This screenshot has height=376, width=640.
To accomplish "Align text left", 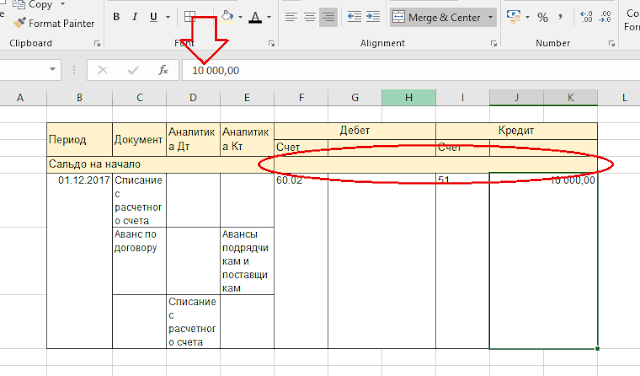I will 291,17.
